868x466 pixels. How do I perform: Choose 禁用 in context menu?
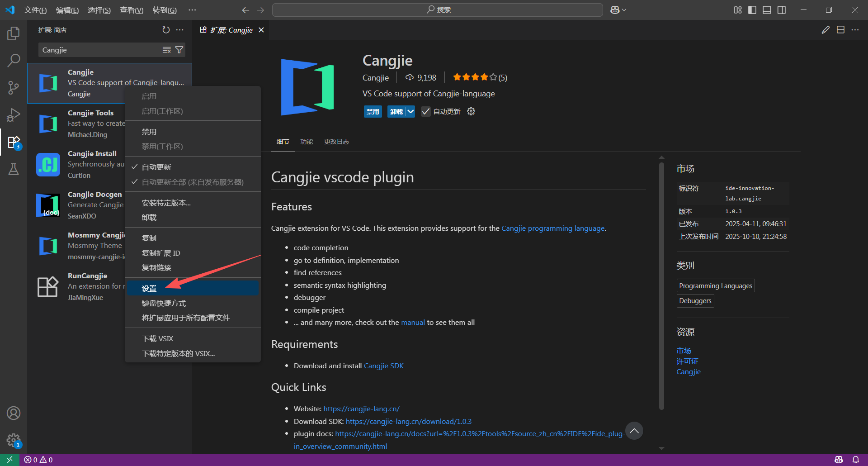[193, 132]
